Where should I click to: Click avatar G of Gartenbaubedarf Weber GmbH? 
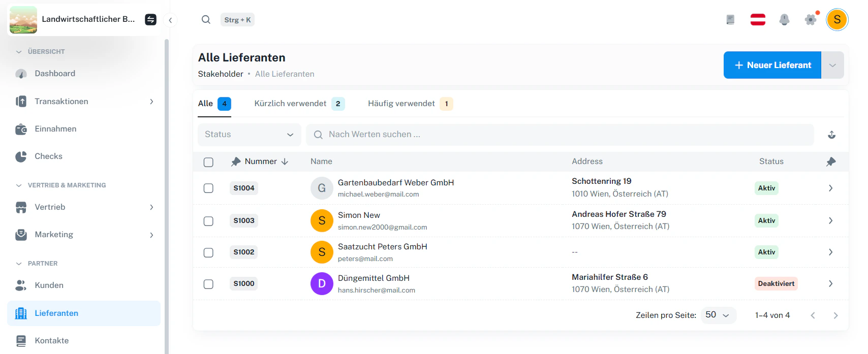(322, 188)
